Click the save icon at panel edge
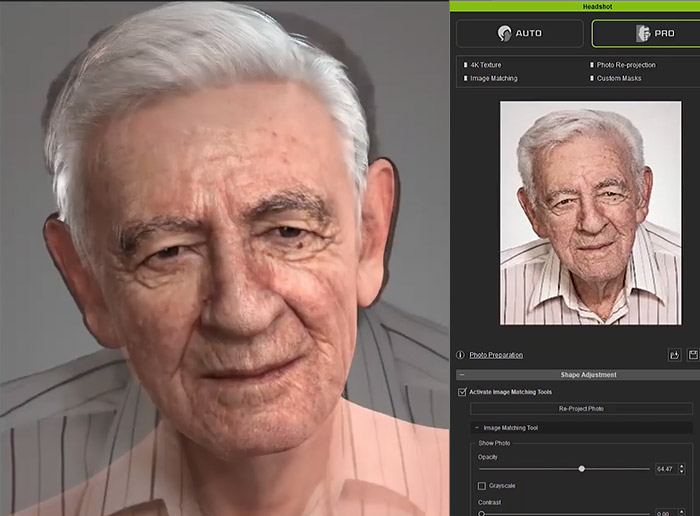This screenshot has height=516, width=700. click(693, 355)
